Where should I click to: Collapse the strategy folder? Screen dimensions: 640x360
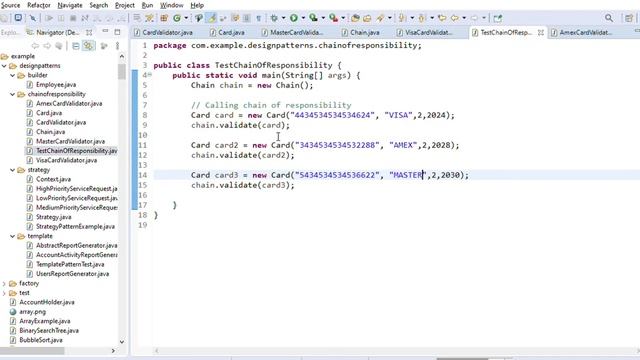point(13,170)
